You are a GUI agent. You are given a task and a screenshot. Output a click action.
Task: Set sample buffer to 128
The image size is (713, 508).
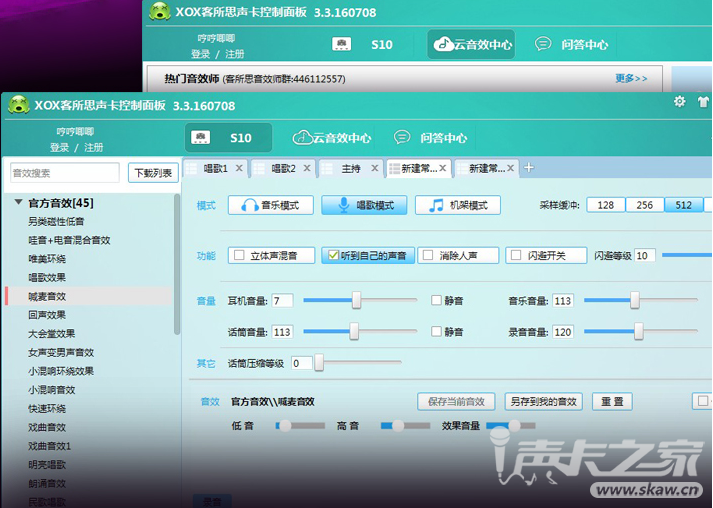(x=606, y=205)
